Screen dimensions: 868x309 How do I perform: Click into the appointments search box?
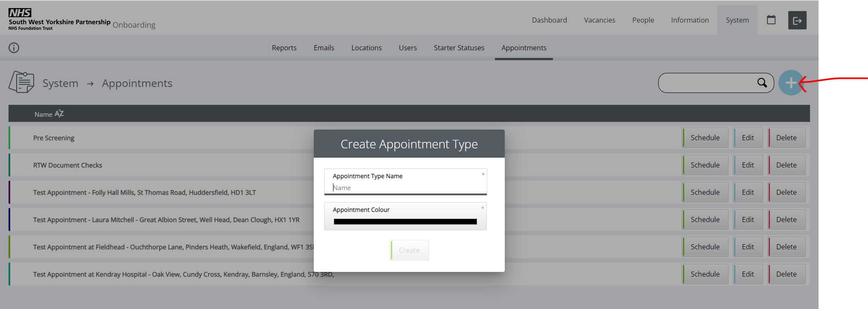[x=708, y=83]
